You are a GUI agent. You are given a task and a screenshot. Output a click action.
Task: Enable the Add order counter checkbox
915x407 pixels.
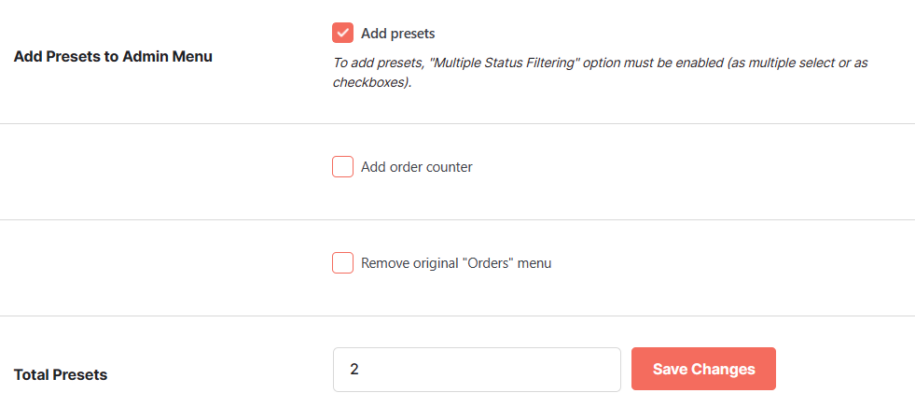(343, 167)
